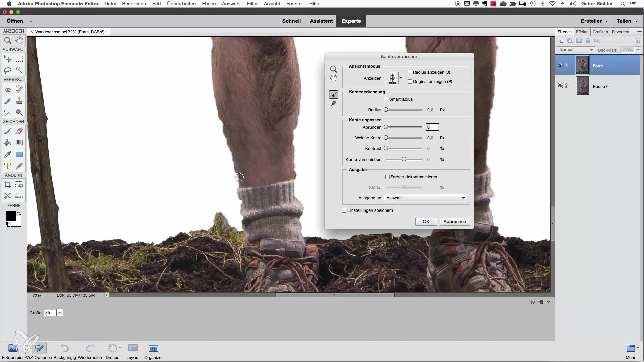The width and height of the screenshot is (644, 362).
Task: Open the Überarbeiten menu
Action: pos(181,4)
